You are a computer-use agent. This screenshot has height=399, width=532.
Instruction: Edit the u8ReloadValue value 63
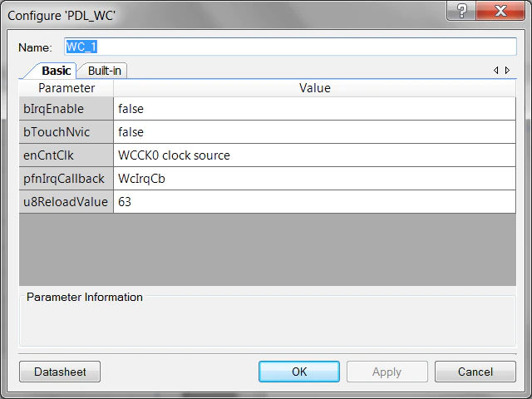tap(314, 202)
